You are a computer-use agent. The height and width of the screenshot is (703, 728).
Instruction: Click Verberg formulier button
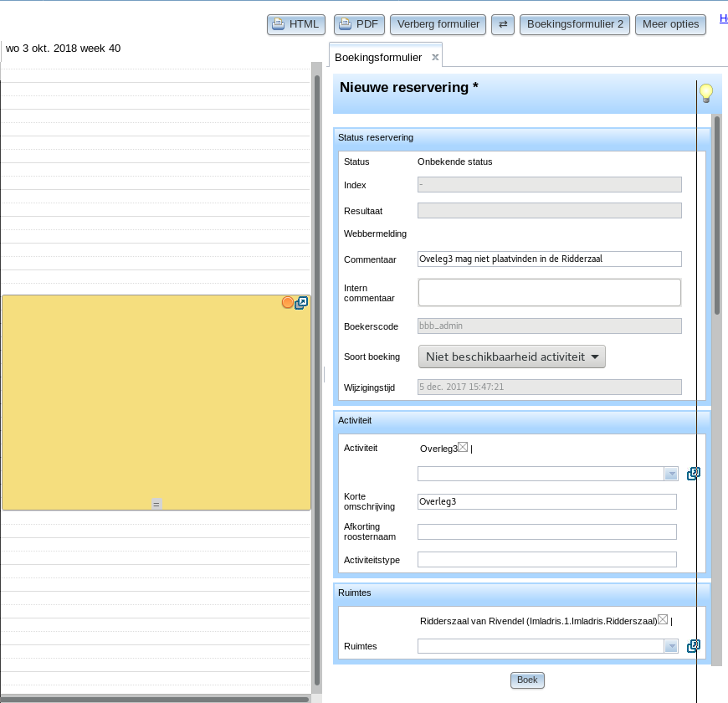point(438,24)
